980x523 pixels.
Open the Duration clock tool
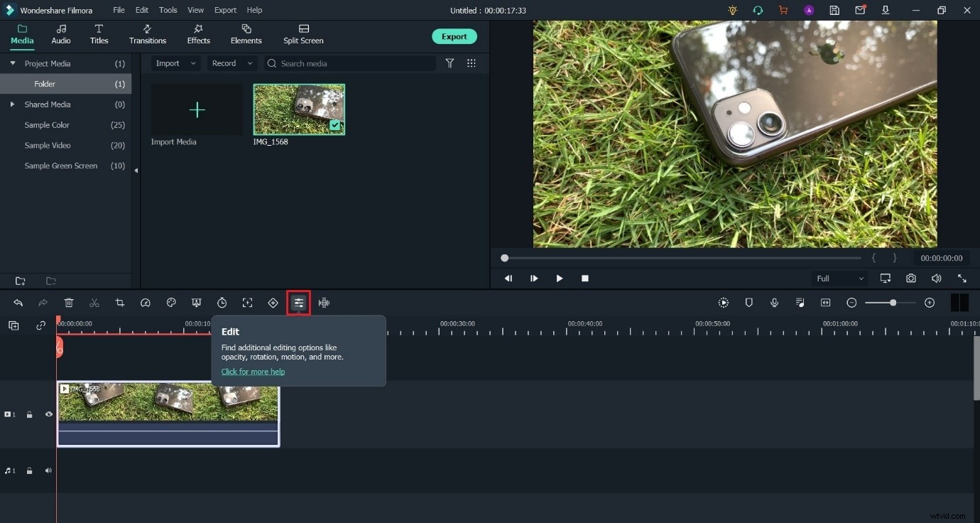coord(222,303)
